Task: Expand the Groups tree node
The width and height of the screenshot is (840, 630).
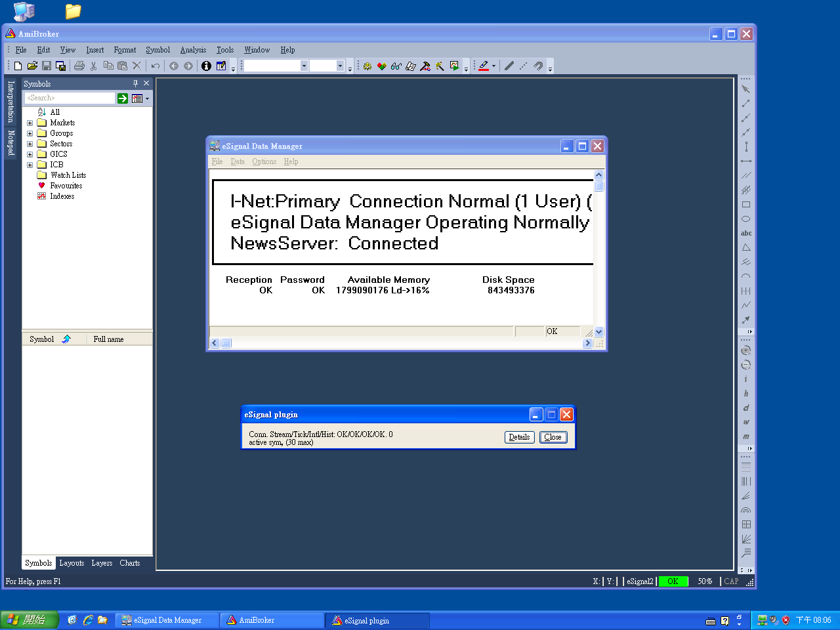Action: pyautogui.click(x=30, y=133)
